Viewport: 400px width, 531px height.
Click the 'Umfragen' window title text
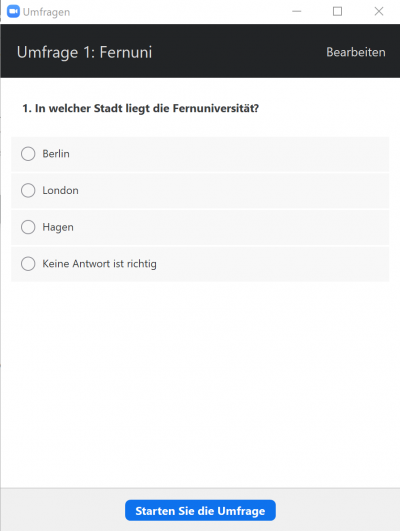46,12
